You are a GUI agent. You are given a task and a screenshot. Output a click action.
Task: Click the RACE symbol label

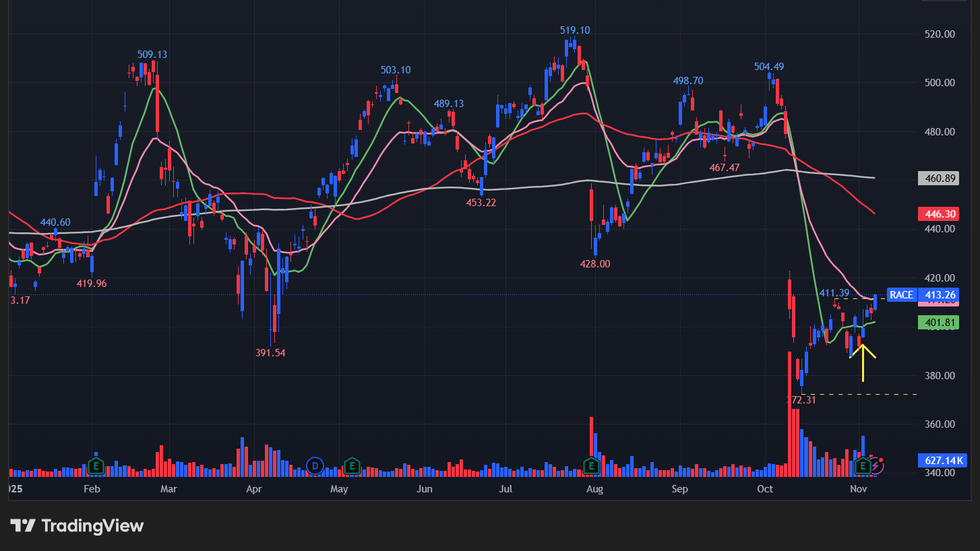[901, 295]
